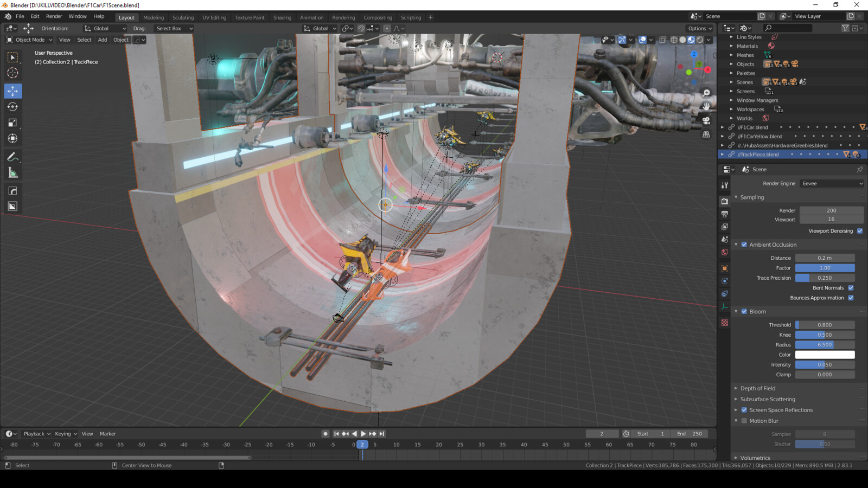Open the Options dropdown in viewport header
Screen dimensions: 868x488
tap(700, 28)
